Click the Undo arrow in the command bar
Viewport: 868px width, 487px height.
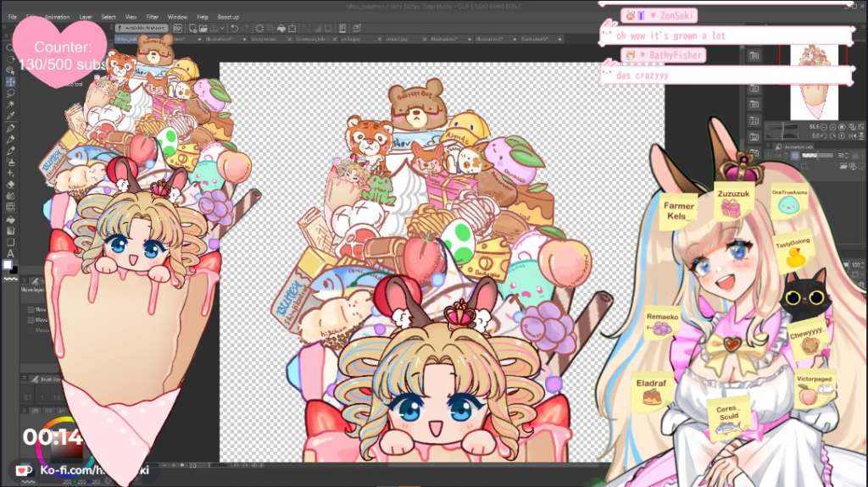tap(234, 28)
